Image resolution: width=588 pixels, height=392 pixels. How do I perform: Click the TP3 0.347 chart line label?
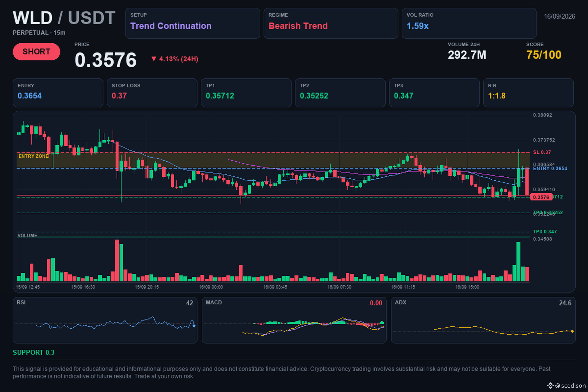[x=545, y=232]
